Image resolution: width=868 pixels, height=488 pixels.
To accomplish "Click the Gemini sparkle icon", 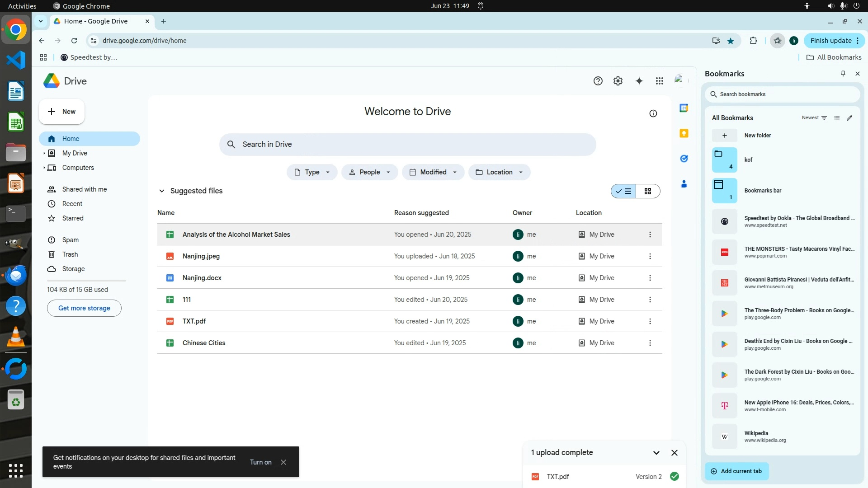I will (x=639, y=81).
